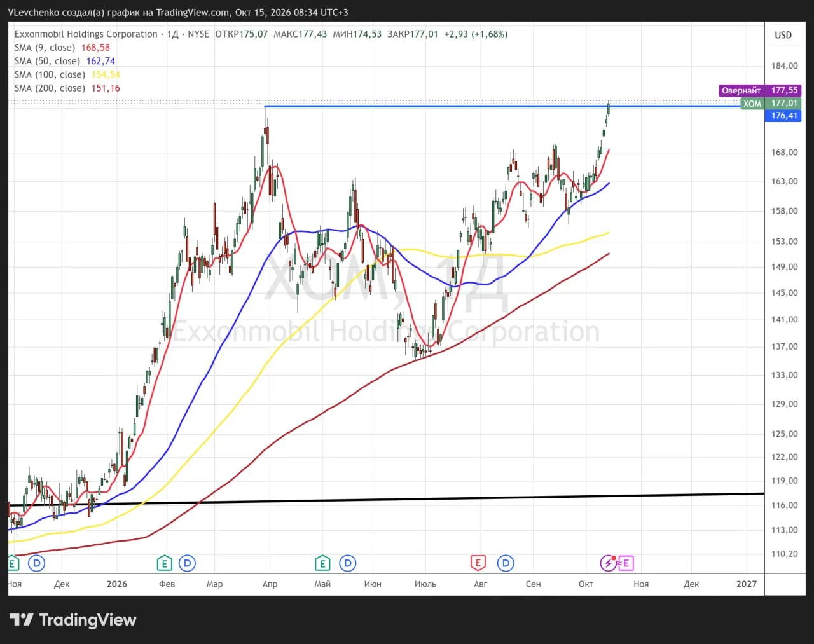Click the TradingView logo

[x=73, y=620]
